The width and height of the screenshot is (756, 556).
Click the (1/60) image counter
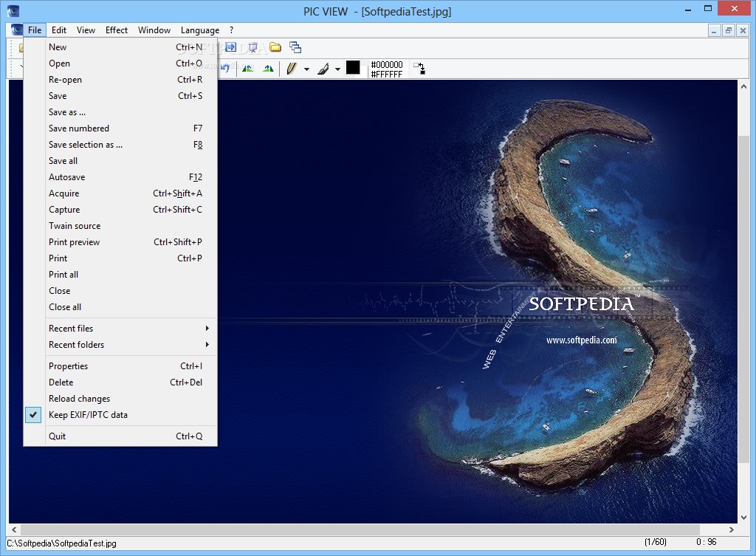[656, 542]
